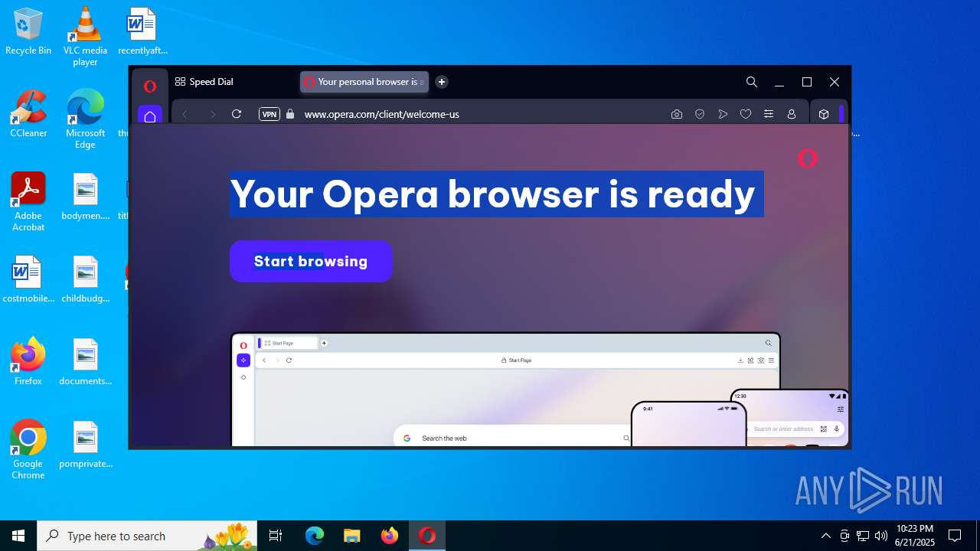Open the recentlyaft... Word document
The image size is (980, 551).
[142, 32]
